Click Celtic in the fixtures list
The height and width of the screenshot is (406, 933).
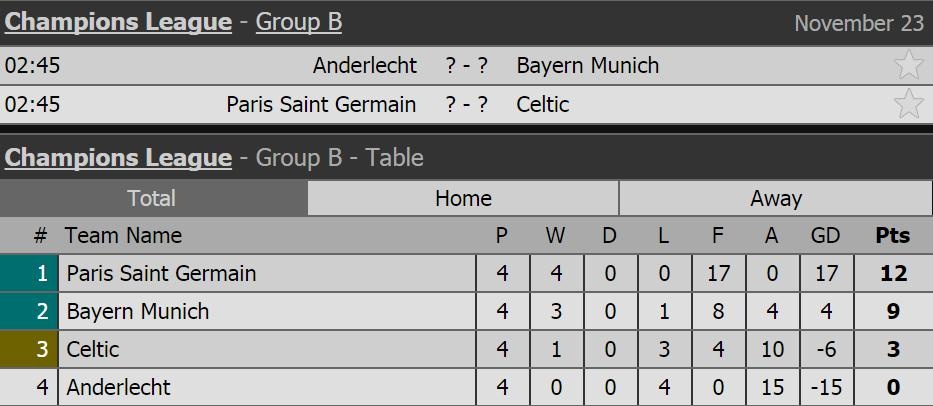(543, 104)
